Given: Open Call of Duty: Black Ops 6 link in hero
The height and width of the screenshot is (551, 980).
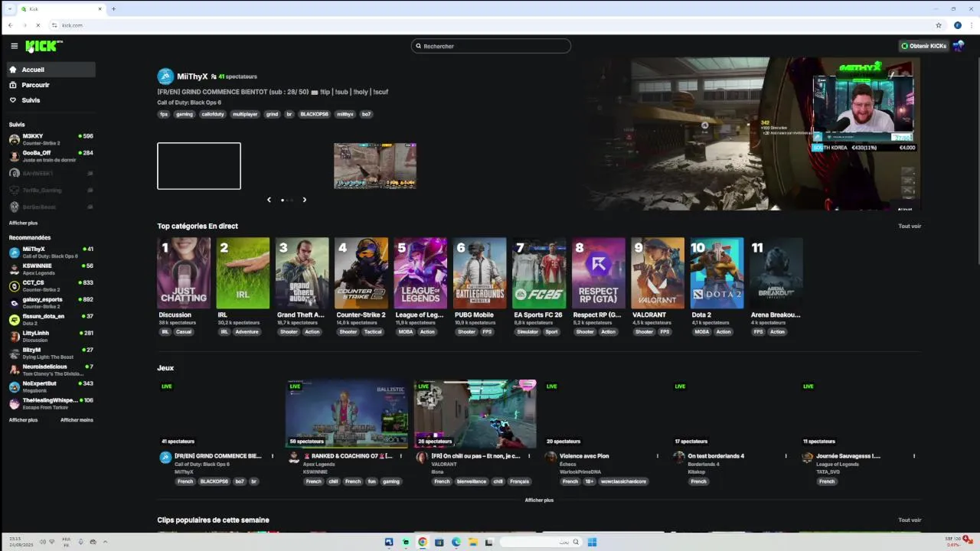Looking at the screenshot, I should 189,103.
